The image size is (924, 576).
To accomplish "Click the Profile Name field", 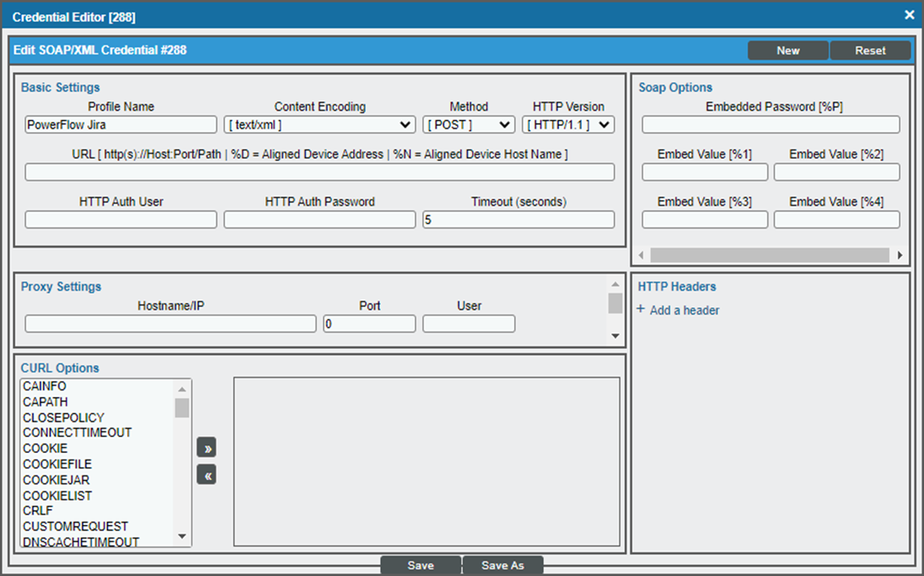I will 121,125.
